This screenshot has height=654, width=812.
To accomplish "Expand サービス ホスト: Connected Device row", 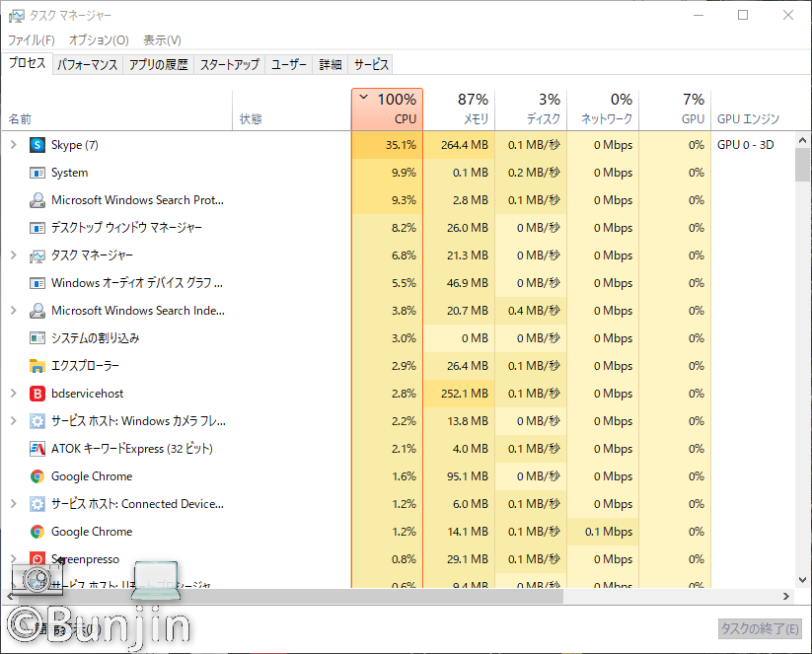I will point(14,504).
